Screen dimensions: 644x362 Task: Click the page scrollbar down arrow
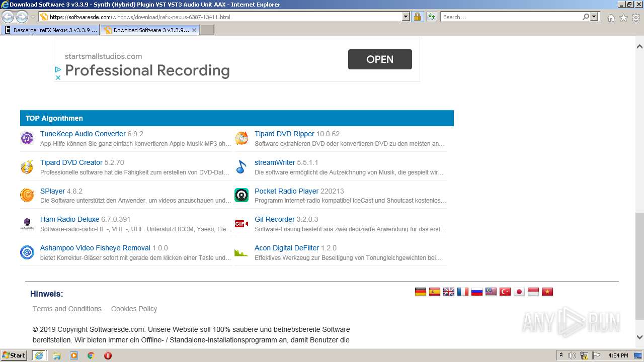[639, 337]
